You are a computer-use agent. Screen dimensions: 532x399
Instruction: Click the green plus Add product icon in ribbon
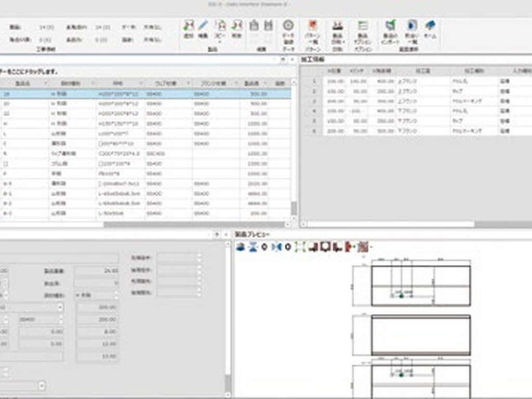tap(189, 25)
